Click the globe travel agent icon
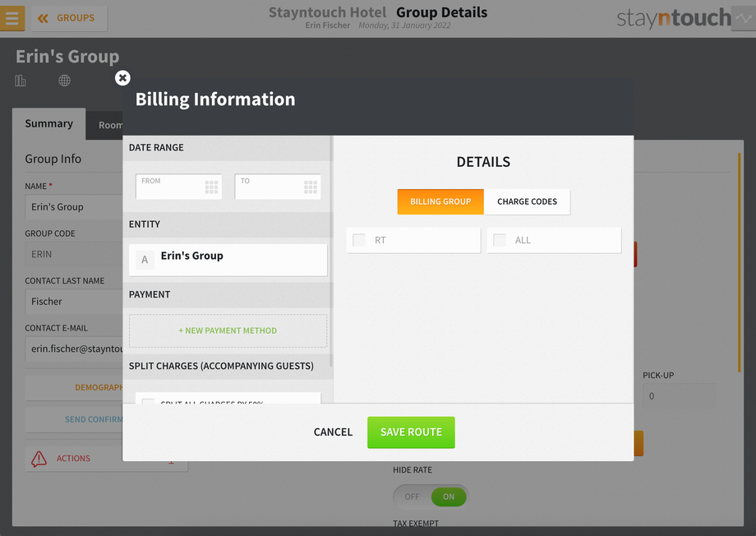The height and width of the screenshot is (536, 756). [65, 81]
